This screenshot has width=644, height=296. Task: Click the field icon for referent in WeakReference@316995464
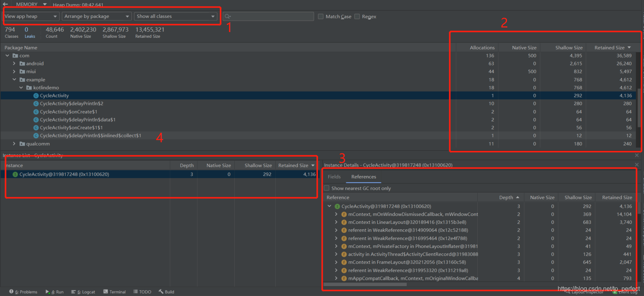344,238
